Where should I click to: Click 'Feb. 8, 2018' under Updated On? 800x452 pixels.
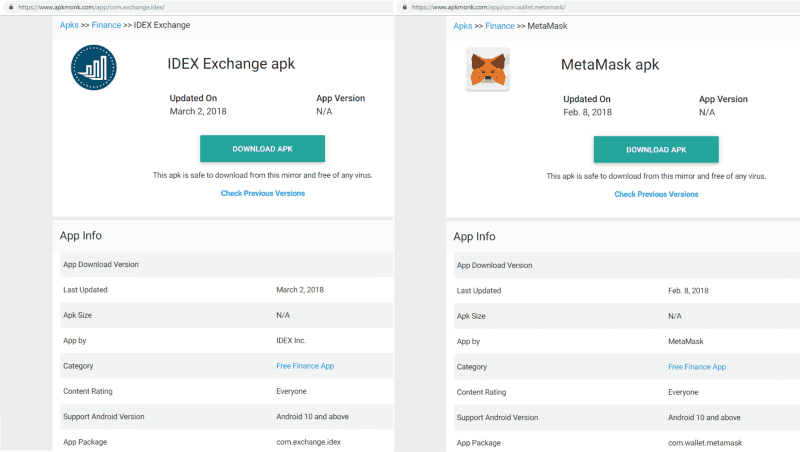tap(587, 112)
